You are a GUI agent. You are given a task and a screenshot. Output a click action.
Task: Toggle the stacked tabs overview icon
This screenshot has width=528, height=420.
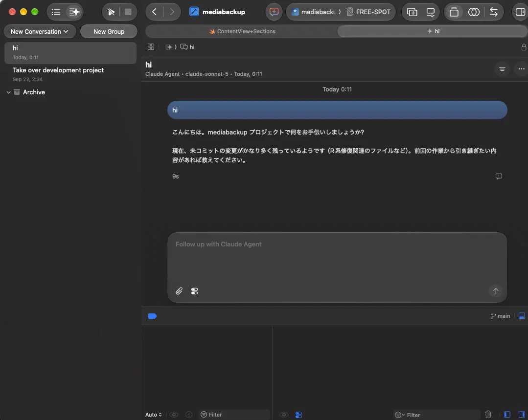[454, 12]
